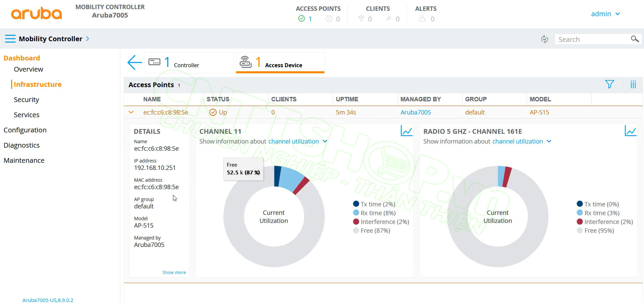Open Channel 11 trend chart icon

click(406, 131)
